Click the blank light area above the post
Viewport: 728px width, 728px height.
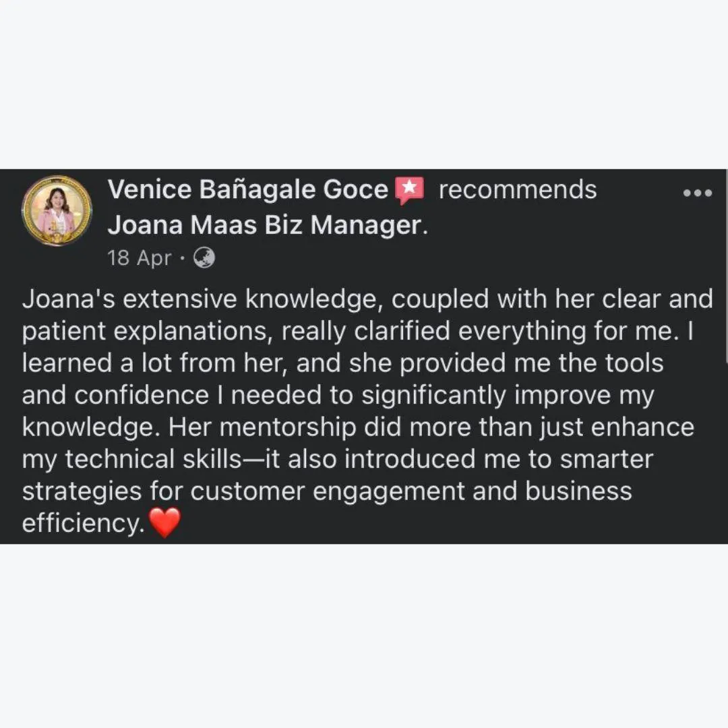(364, 84)
